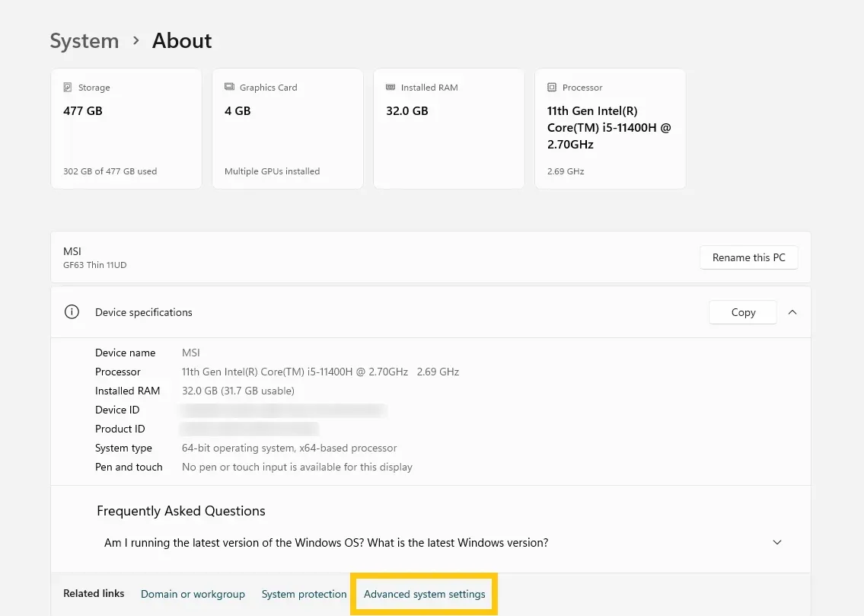Open the Storage 477 GB card

tap(126, 129)
